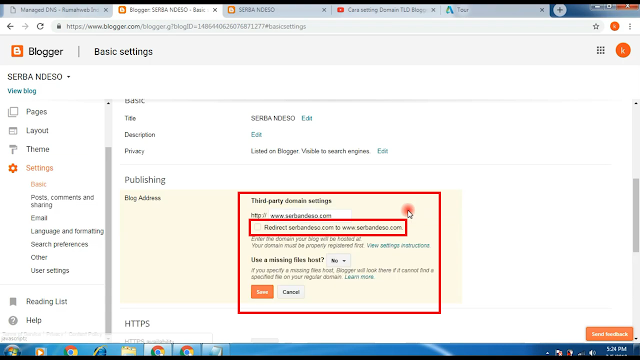Click the sidebar vertical scrollbar
640x360 pixels.
[108, 239]
